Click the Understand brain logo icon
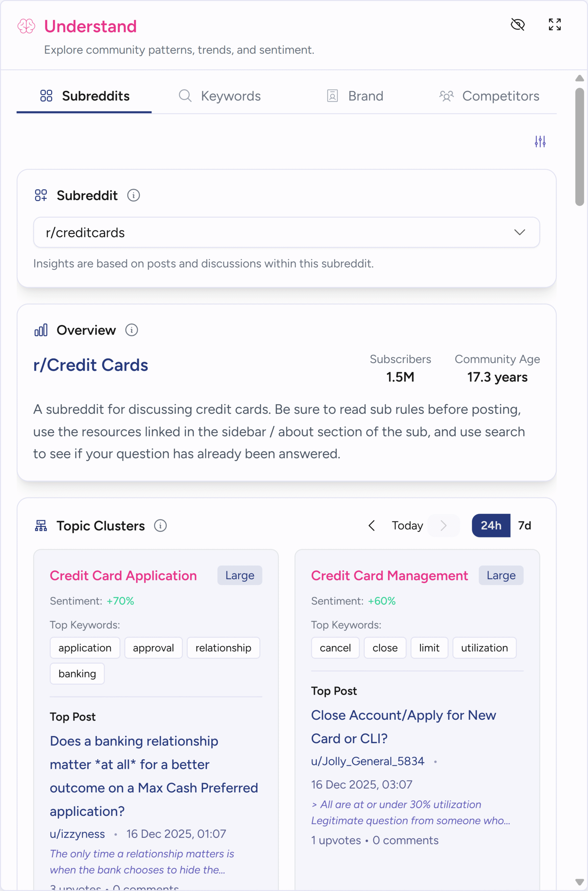 (x=26, y=26)
